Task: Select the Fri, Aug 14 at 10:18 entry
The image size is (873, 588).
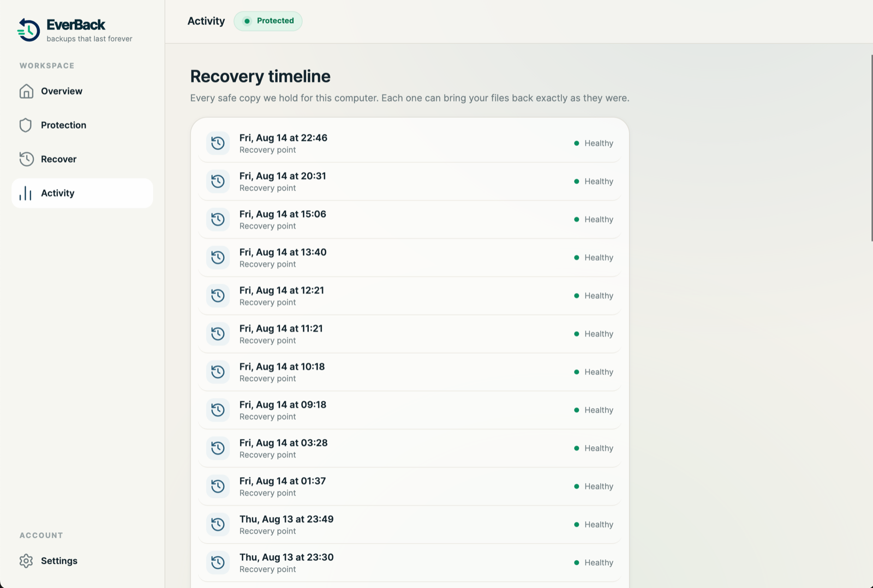Action: tap(410, 372)
